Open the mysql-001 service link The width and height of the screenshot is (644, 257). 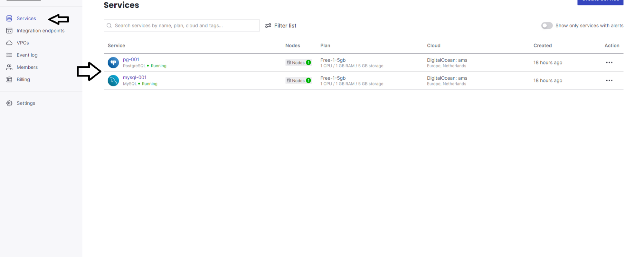click(135, 77)
